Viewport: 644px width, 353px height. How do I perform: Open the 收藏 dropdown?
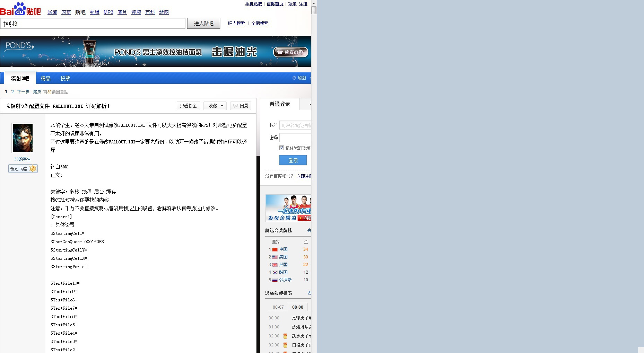click(215, 106)
